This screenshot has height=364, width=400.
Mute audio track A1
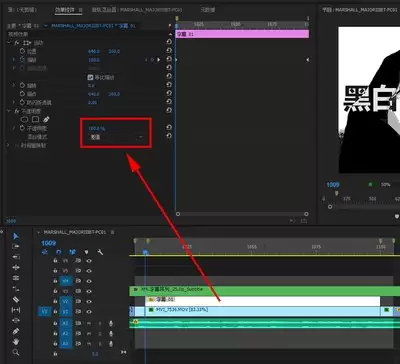tap(89, 324)
